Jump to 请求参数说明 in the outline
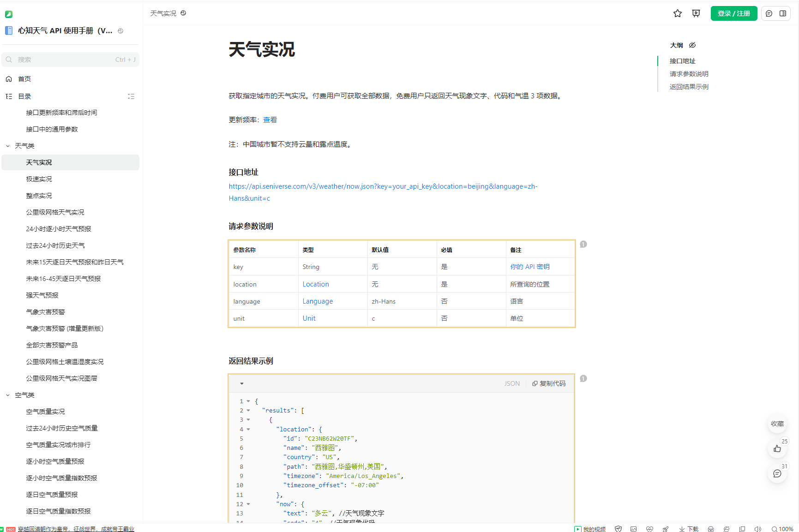The image size is (799, 532). point(689,74)
